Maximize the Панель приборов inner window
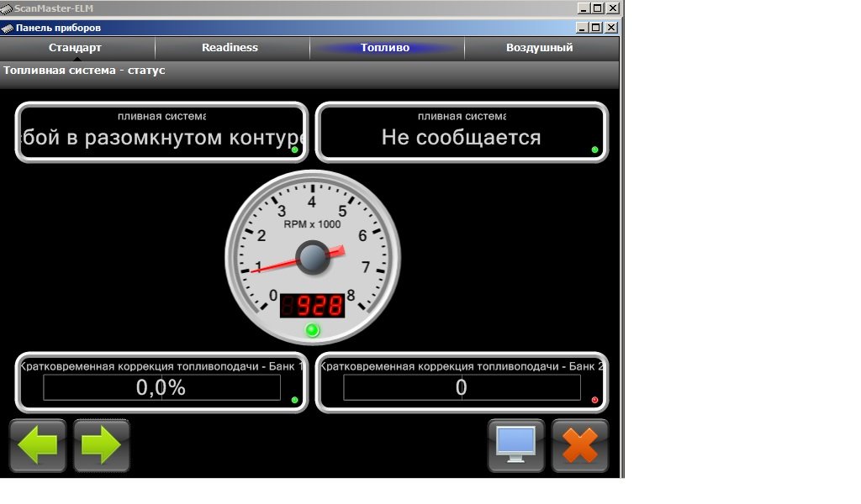Screen dimensions: 861x504 [596, 28]
